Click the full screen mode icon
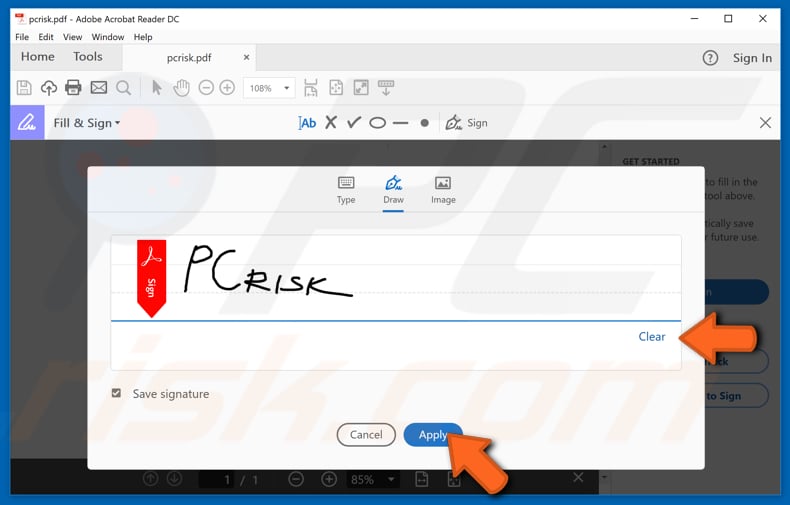 [x=361, y=88]
